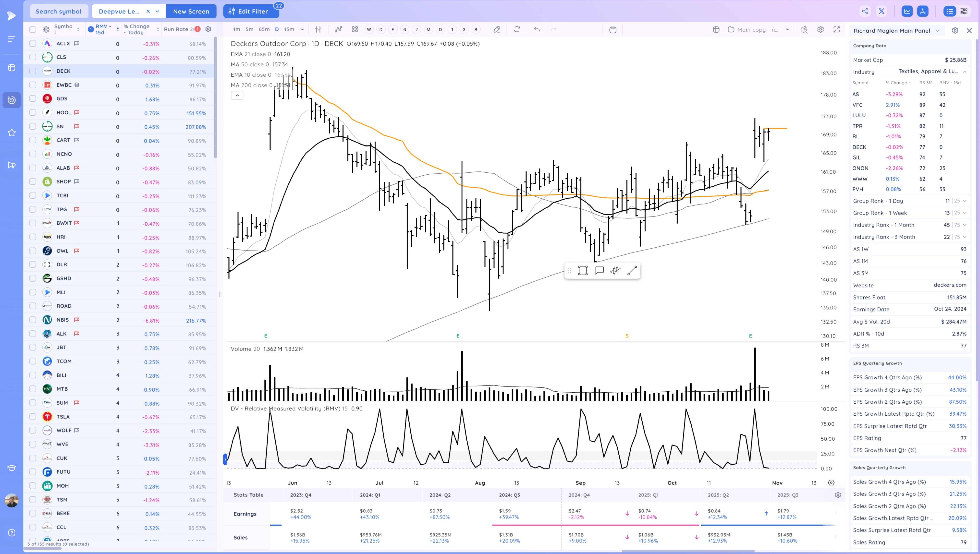980x554 pixels.
Task: Select the comment callout tool in floating toolbar
Action: click(x=600, y=271)
